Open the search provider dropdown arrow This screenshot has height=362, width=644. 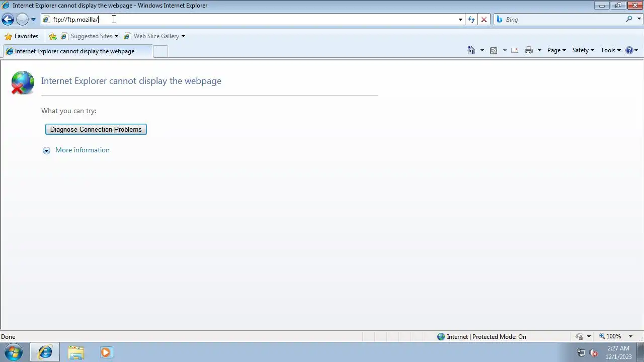pyautogui.click(x=639, y=19)
